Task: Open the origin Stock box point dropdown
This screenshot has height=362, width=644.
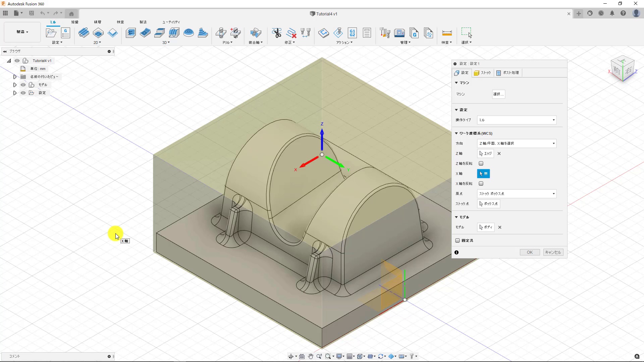Action: point(517,194)
